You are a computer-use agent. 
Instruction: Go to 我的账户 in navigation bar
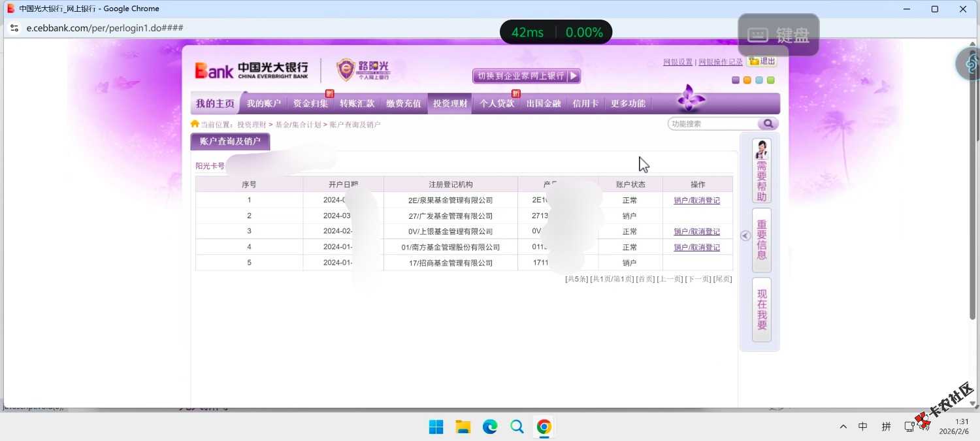[264, 103]
